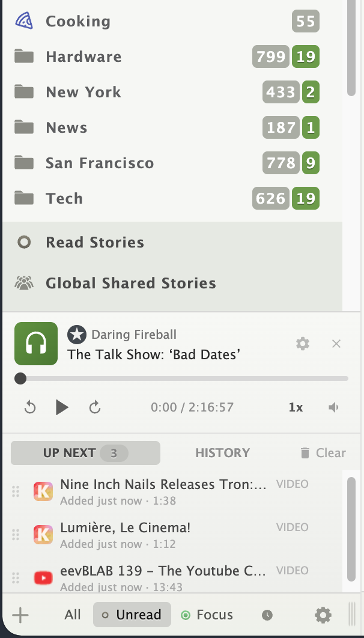Mute the player with the volume icon
This screenshot has width=364, height=638.
[x=333, y=407]
